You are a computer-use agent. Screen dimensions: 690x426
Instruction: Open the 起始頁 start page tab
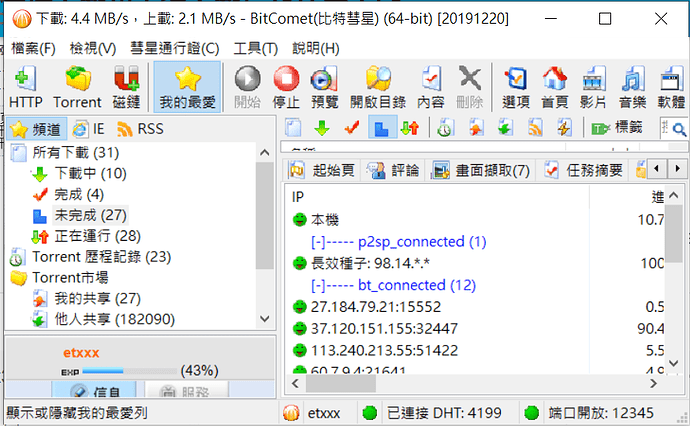[x=323, y=170]
